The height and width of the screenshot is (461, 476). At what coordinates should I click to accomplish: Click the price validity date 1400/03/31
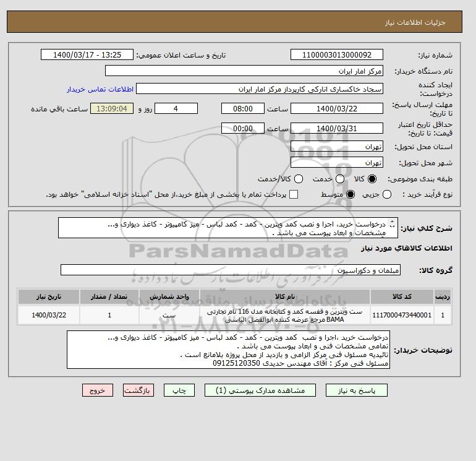tap(337, 128)
